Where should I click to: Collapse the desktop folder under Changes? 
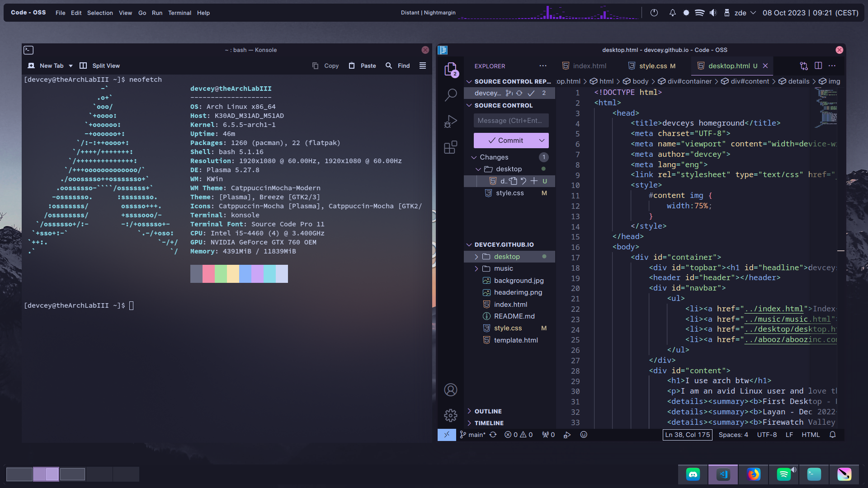pos(478,169)
